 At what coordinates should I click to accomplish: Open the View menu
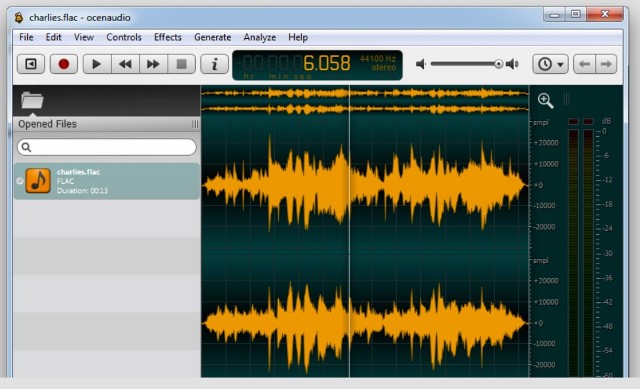point(84,37)
